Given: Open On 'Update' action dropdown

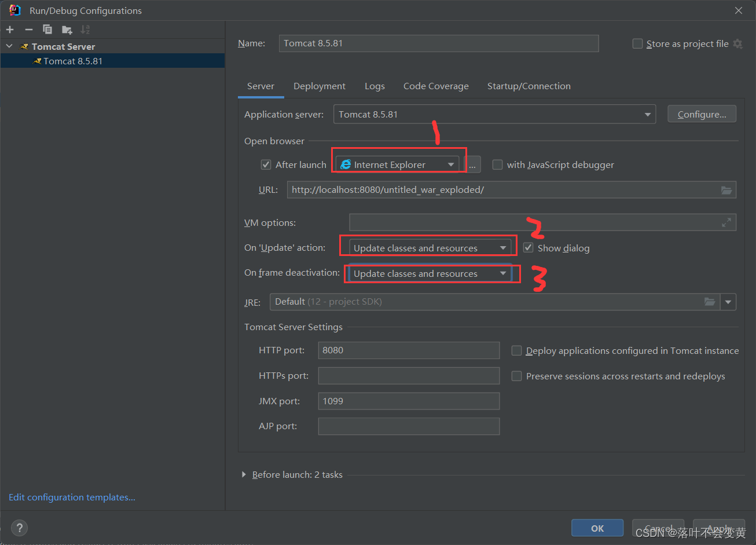Looking at the screenshot, I should click(x=431, y=248).
